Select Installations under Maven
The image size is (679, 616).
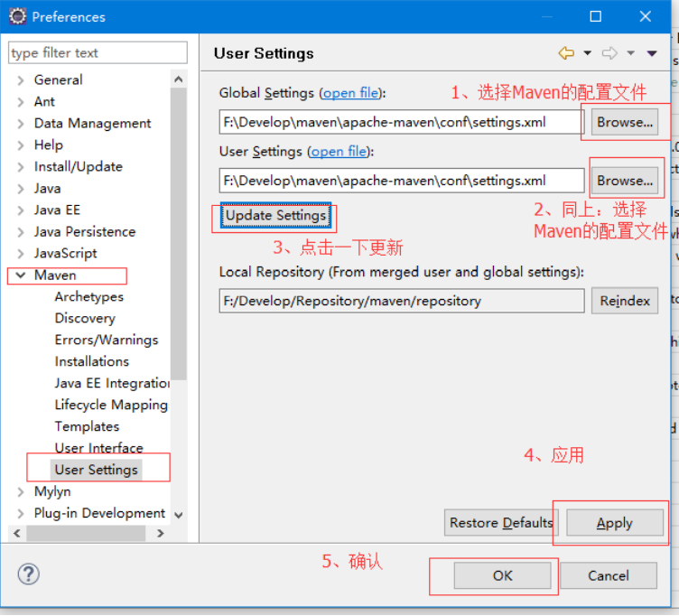(x=92, y=361)
